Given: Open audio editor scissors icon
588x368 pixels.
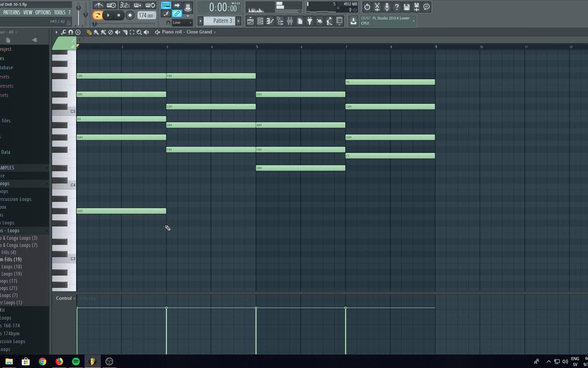Looking at the screenshot, I should click(x=377, y=7).
